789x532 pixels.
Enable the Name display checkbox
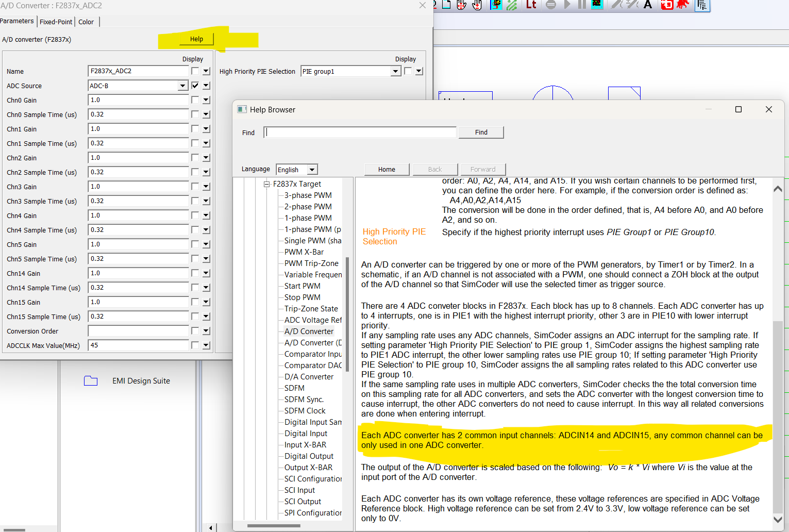(x=195, y=71)
